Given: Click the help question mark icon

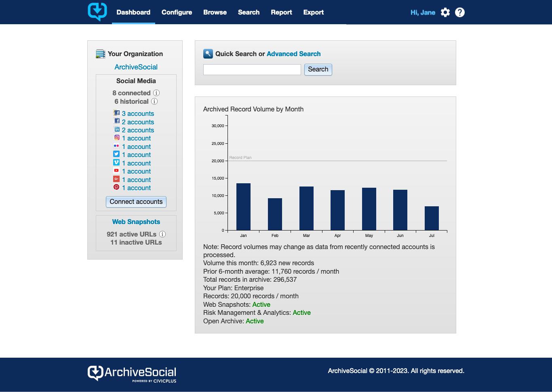Looking at the screenshot, I should 460,12.
